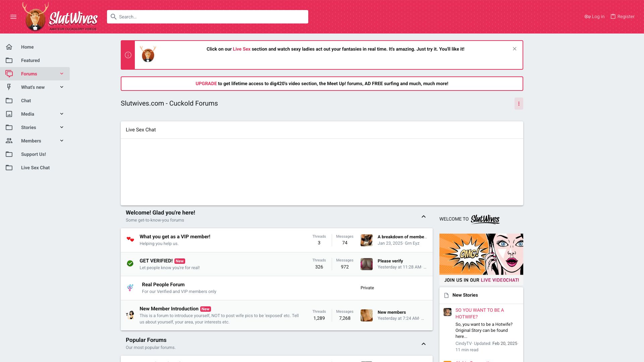The width and height of the screenshot is (644, 362).
Task: Click the Register link
Action: (623, 16)
